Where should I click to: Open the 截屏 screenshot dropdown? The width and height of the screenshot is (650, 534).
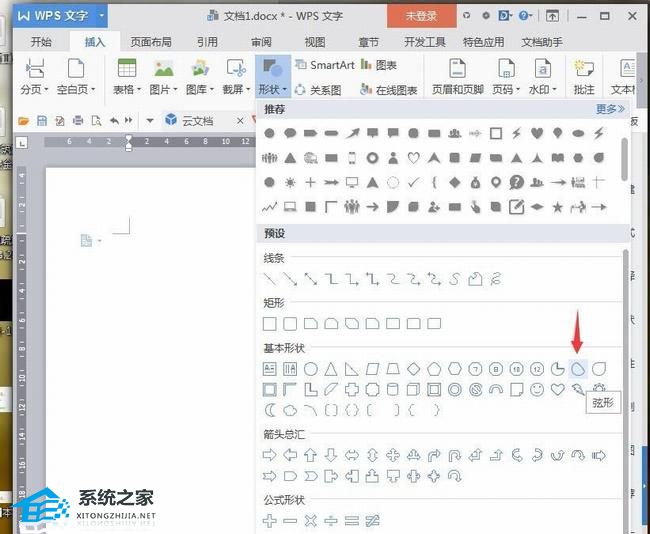coord(236,77)
